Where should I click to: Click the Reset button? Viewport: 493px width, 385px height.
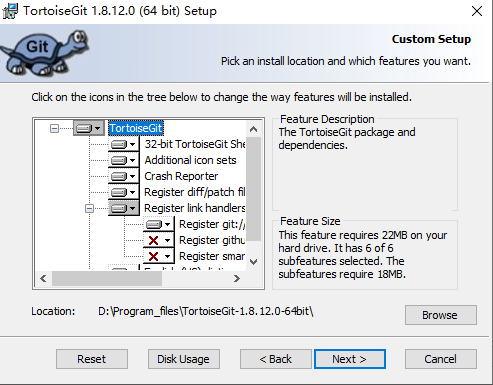(x=92, y=359)
